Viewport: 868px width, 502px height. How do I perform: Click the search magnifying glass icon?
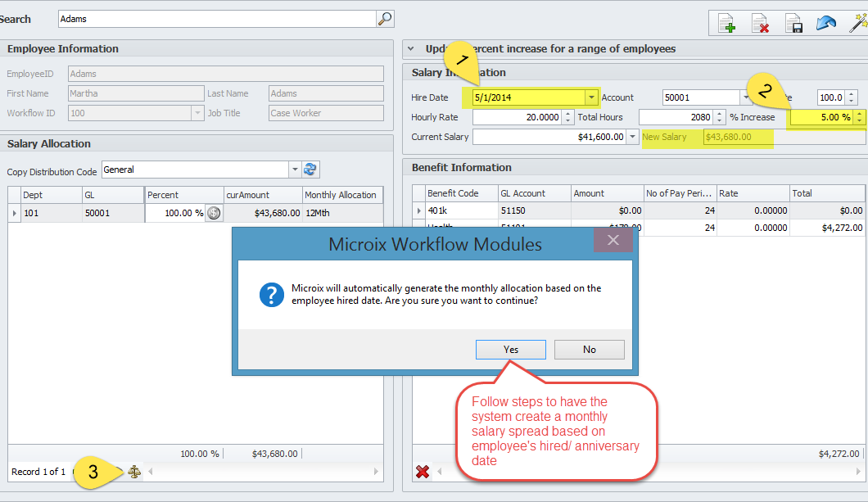pos(385,18)
